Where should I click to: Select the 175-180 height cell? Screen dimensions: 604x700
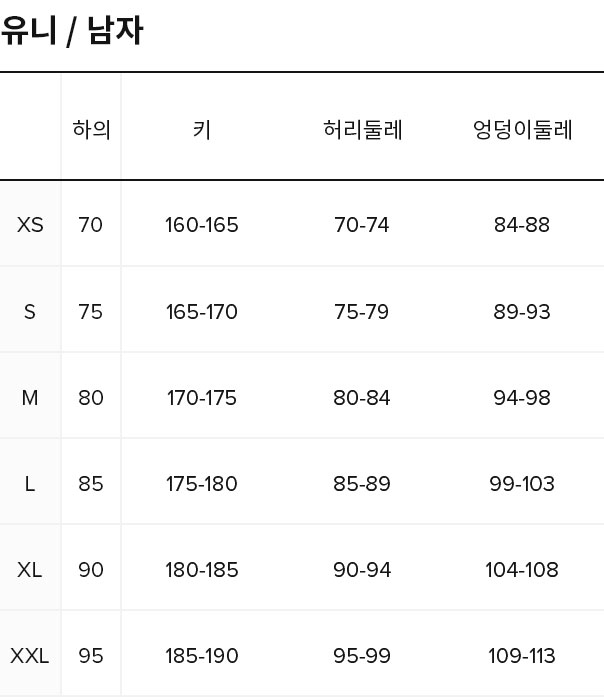202,484
